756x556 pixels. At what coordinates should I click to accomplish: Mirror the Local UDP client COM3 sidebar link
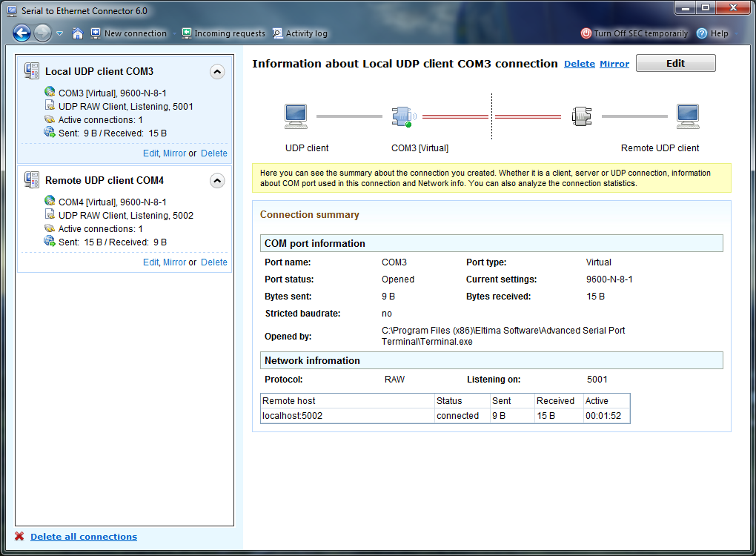point(174,153)
